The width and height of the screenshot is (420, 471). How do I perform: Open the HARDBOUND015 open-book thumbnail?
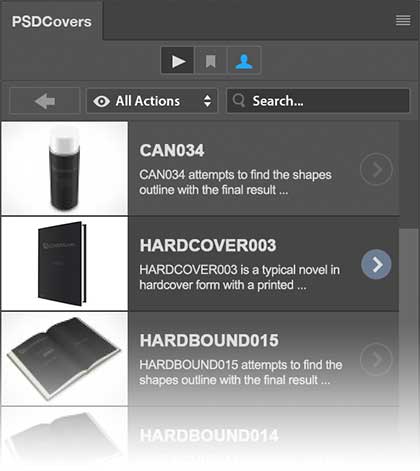pyautogui.click(x=65, y=359)
